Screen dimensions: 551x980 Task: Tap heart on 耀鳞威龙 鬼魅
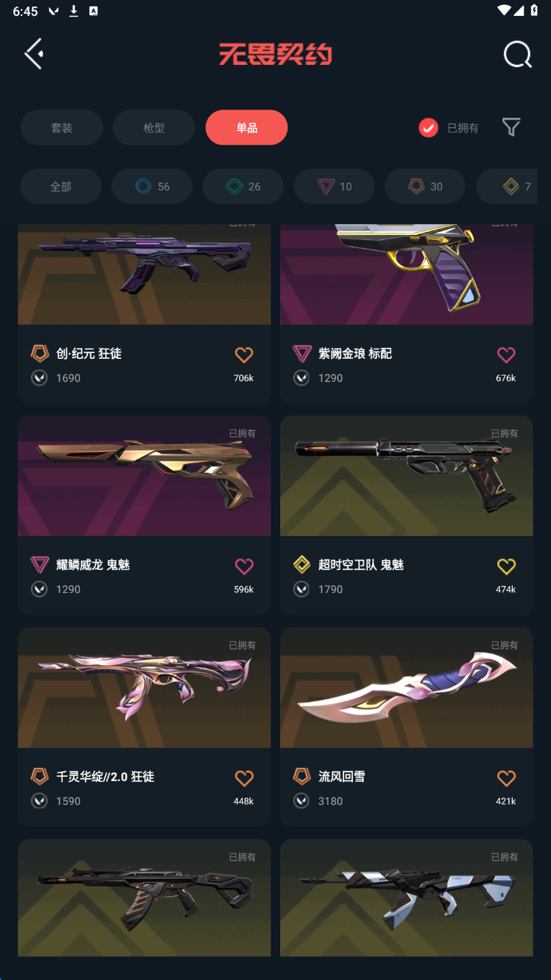[x=244, y=566]
